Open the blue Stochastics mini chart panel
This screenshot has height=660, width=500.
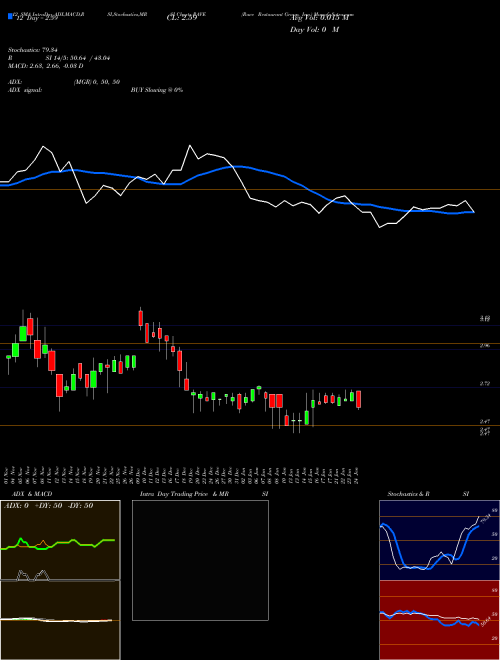[439, 540]
